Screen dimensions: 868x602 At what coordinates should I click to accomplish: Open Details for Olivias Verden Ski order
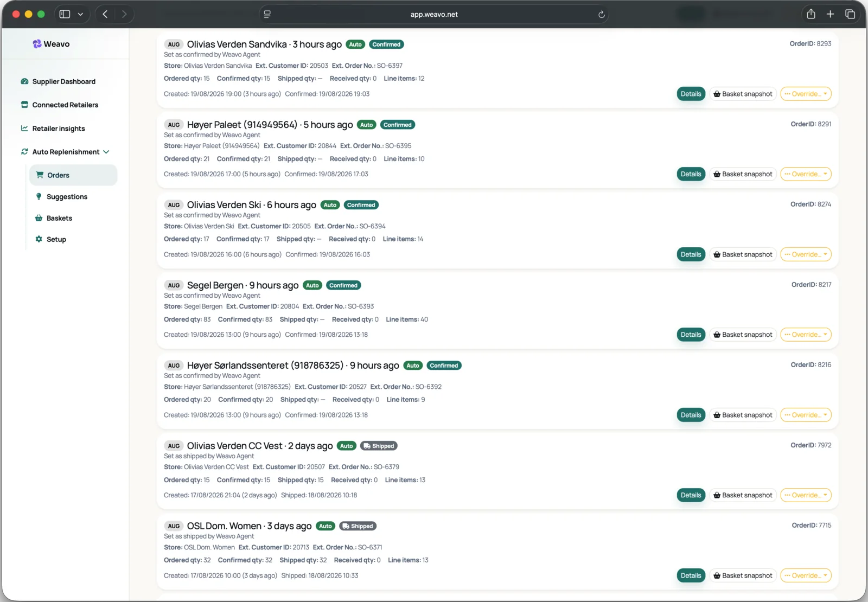coord(691,254)
